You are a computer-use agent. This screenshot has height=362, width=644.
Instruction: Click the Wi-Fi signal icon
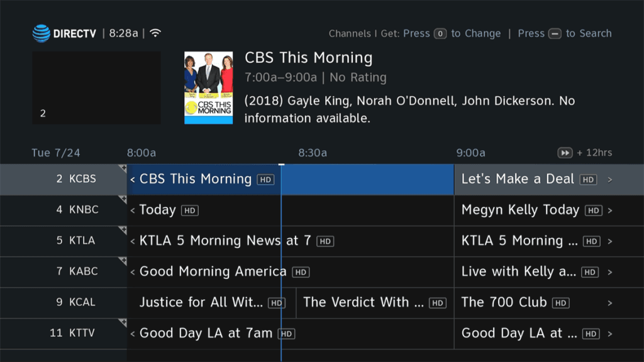(155, 33)
